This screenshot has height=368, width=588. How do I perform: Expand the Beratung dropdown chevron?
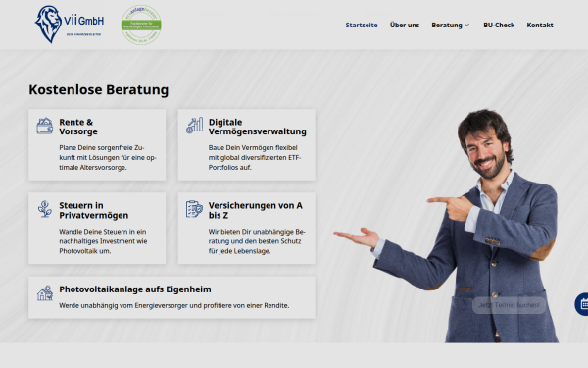[x=466, y=26]
